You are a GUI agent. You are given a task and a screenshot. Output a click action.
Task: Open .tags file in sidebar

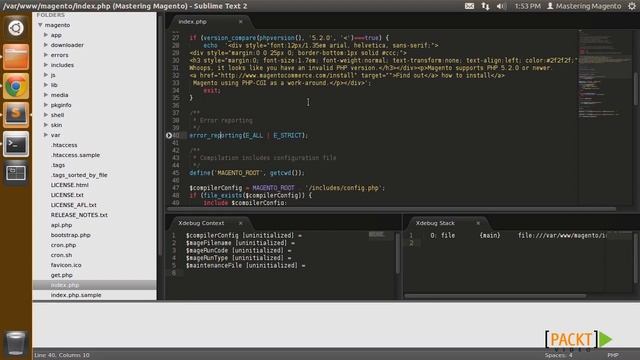pyautogui.click(x=58, y=165)
